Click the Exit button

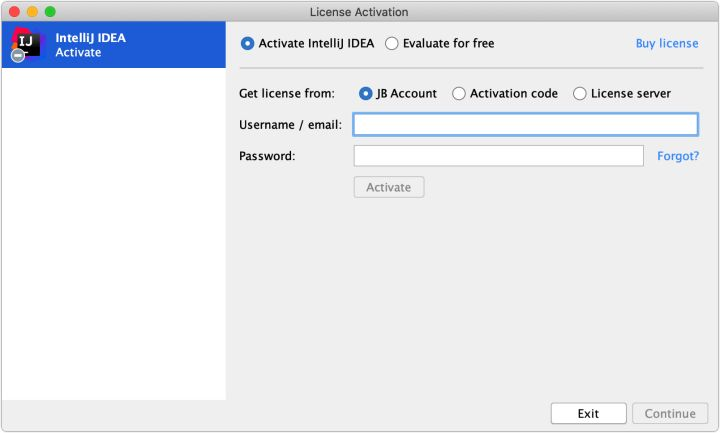coord(588,414)
